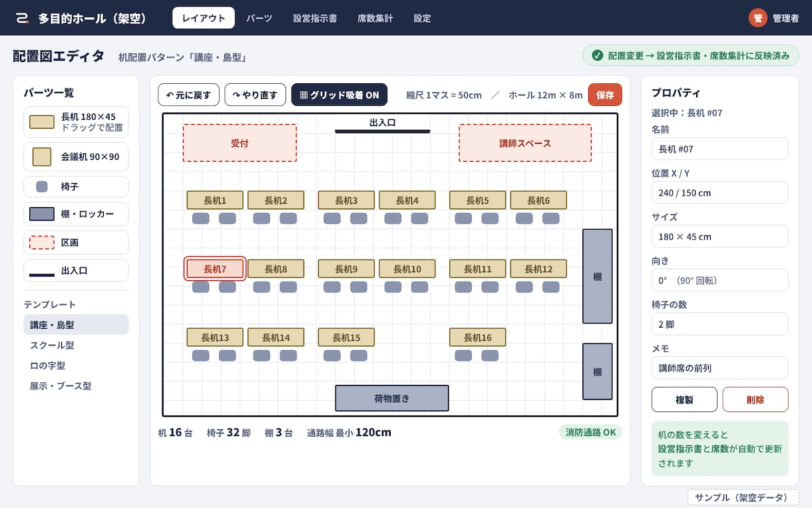Select desk 長机4 on canvas
This screenshot has height=508, width=812.
(x=407, y=200)
